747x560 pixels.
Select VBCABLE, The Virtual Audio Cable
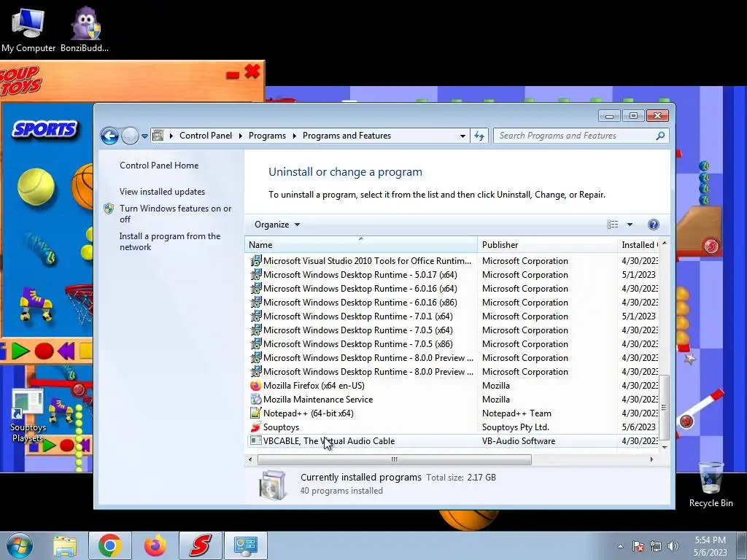click(x=452, y=441)
